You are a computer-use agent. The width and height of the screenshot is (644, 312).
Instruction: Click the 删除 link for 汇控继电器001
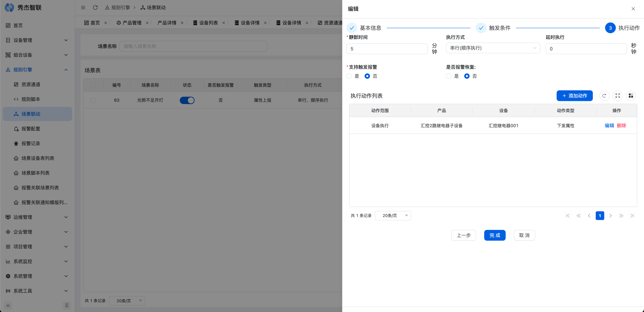621,125
